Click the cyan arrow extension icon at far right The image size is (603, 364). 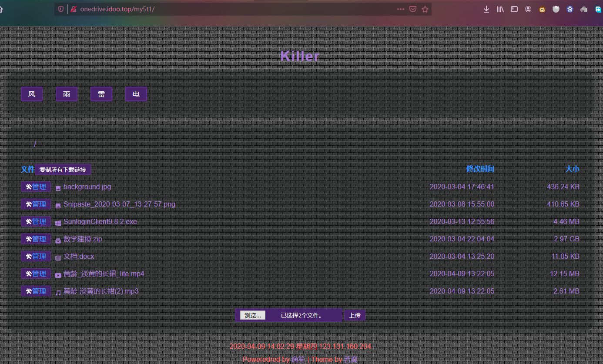(598, 9)
